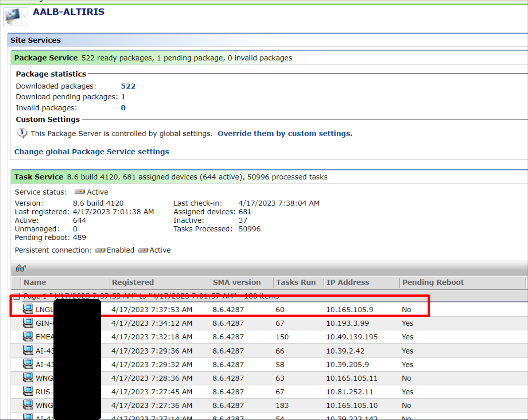Click the Persistent connection Active indicator icon
Image resolution: width=528 pixels, height=420 pixels.
(x=143, y=250)
